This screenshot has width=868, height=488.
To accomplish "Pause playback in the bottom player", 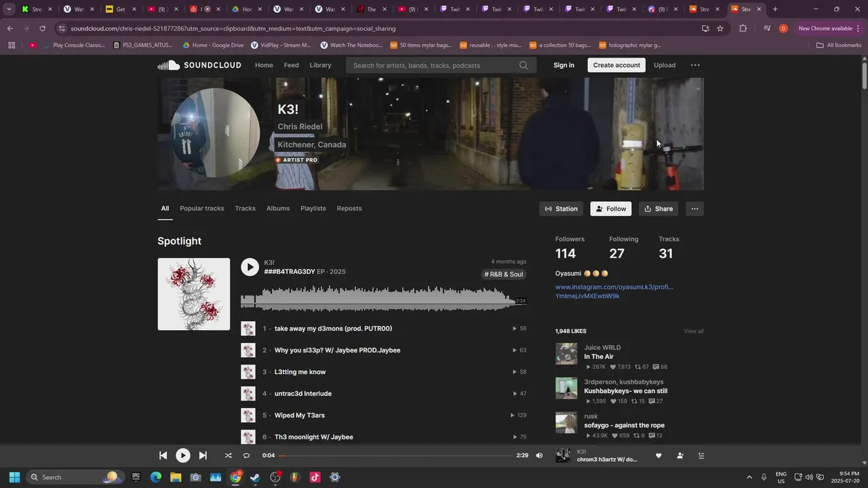I will click(x=183, y=455).
